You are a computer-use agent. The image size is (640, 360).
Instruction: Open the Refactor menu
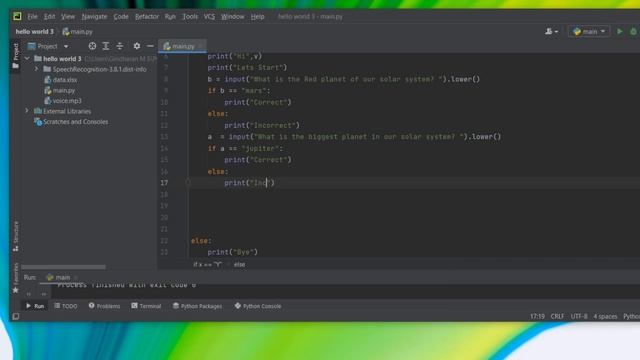147,17
